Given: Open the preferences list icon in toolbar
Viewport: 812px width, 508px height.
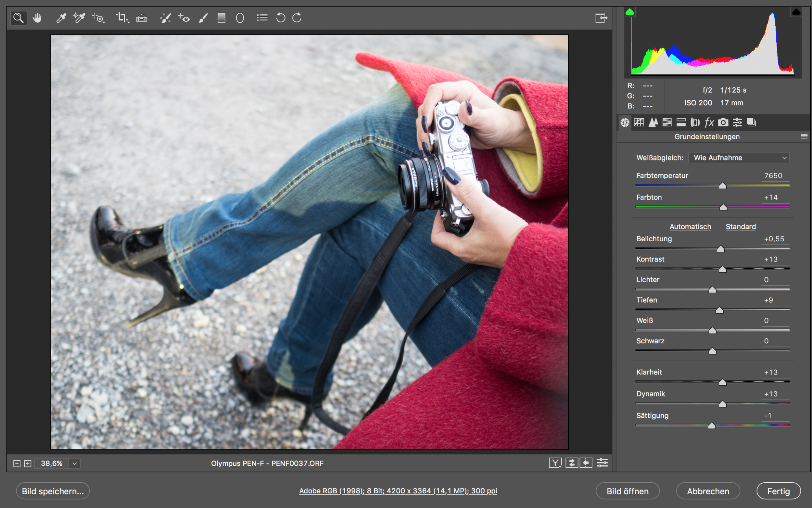Looking at the screenshot, I should coord(262,18).
